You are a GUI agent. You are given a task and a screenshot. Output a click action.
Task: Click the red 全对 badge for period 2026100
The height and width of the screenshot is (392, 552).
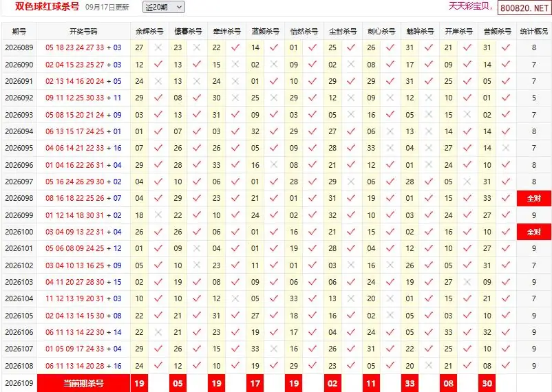point(533,232)
